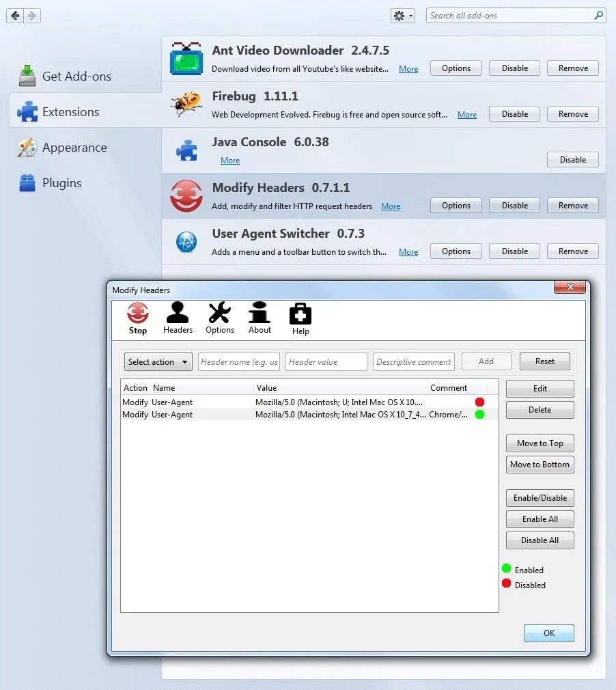The width and height of the screenshot is (616, 690).
Task: Click the Reset button
Action: point(545,361)
